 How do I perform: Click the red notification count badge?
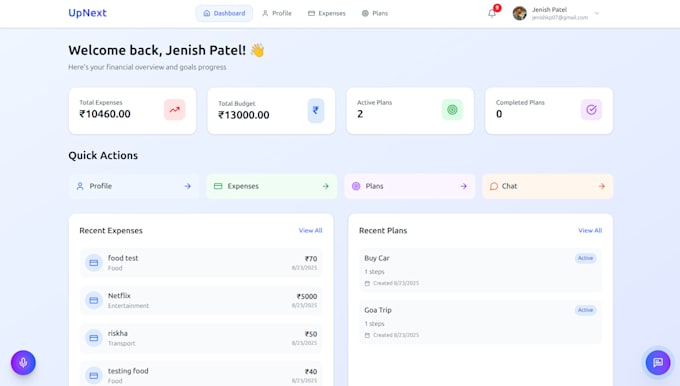click(x=497, y=8)
